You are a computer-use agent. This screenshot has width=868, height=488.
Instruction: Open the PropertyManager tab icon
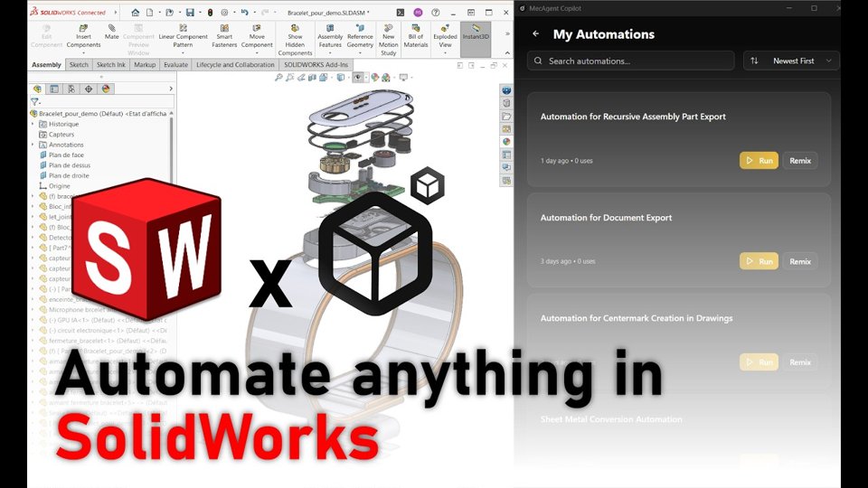(x=54, y=89)
